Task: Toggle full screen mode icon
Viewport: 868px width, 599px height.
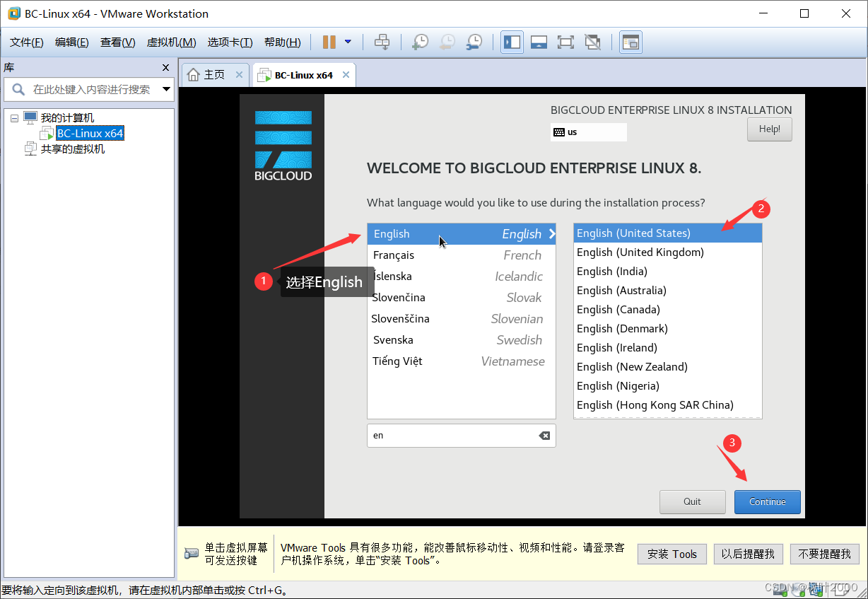Action: pyautogui.click(x=565, y=42)
